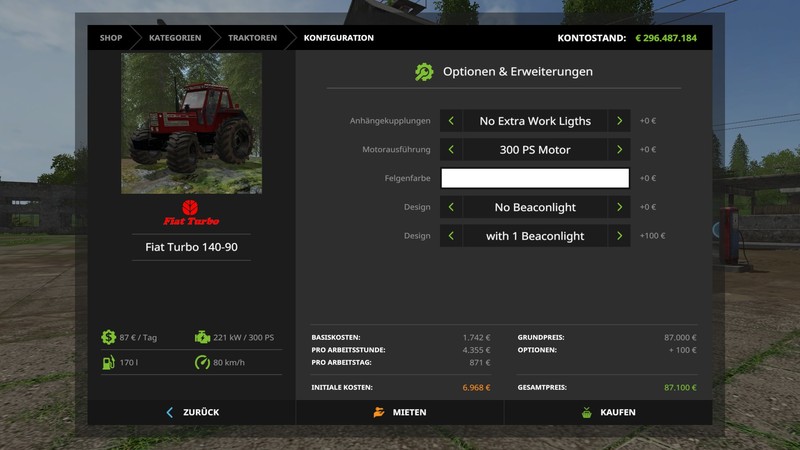Navigate to KATEGORIEN breadcrumb
This screenshot has width=800, height=450.
[x=175, y=38]
